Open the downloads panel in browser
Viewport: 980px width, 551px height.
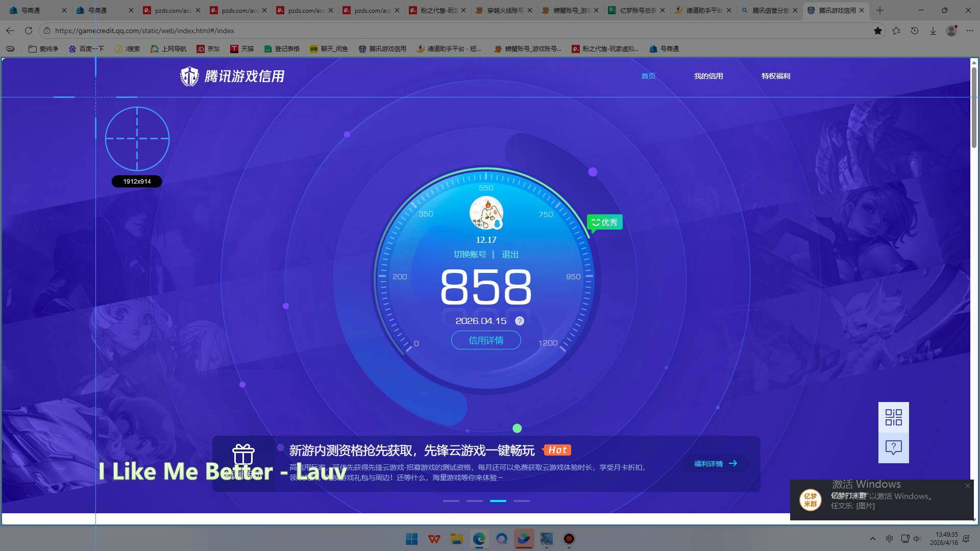[x=933, y=31]
